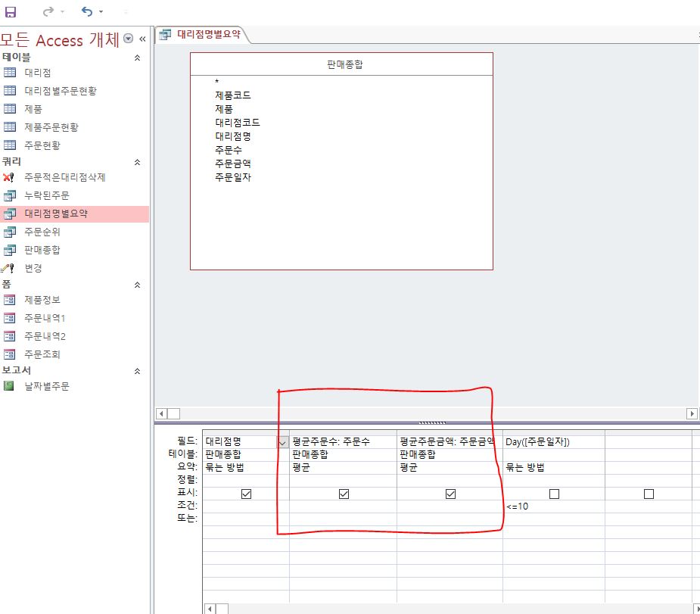This screenshot has height=614, width=700.
Task: Collapse the navigation pane with shutter button
Action: coord(142,39)
